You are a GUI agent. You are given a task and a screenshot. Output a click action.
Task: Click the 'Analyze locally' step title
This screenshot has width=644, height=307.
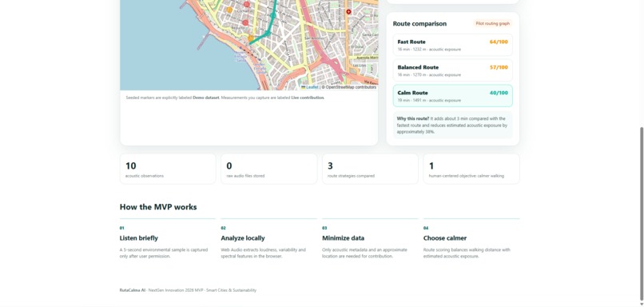243,238
